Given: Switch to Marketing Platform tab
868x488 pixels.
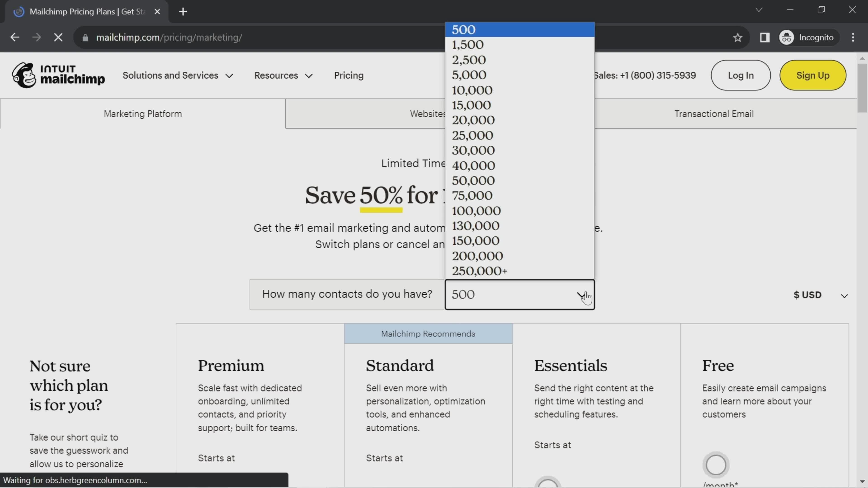Looking at the screenshot, I should click(143, 114).
